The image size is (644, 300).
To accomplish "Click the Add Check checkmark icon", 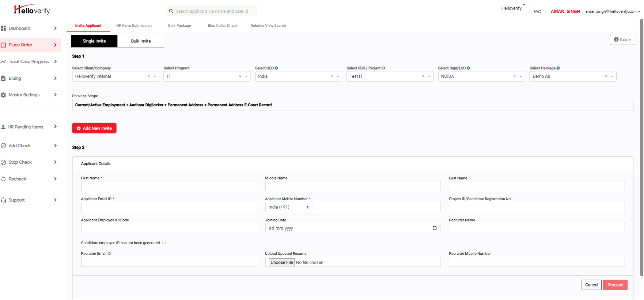I will 3,146.
